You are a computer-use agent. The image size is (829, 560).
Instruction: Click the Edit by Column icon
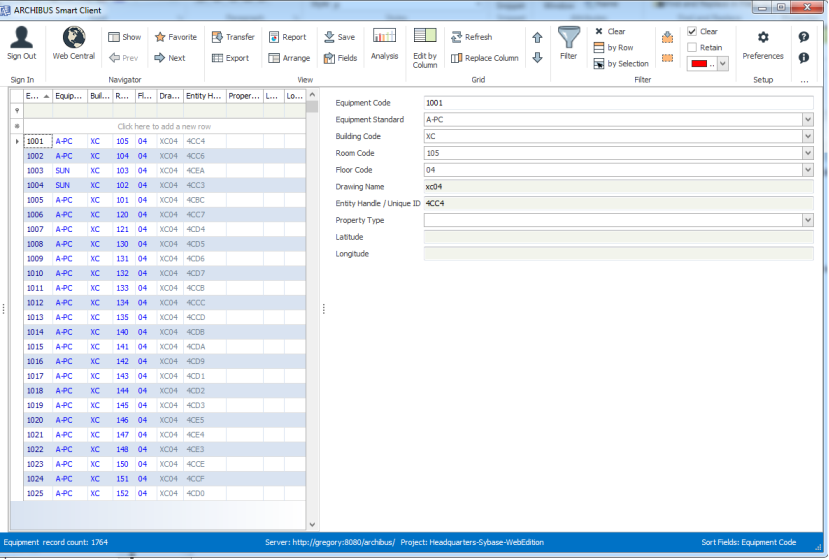[x=424, y=36]
